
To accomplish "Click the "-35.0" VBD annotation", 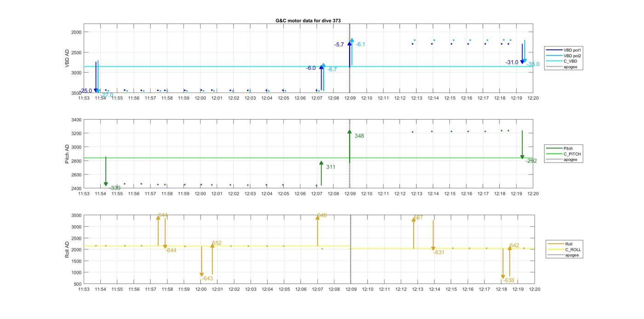I will pyautogui.click(x=533, y=64).
